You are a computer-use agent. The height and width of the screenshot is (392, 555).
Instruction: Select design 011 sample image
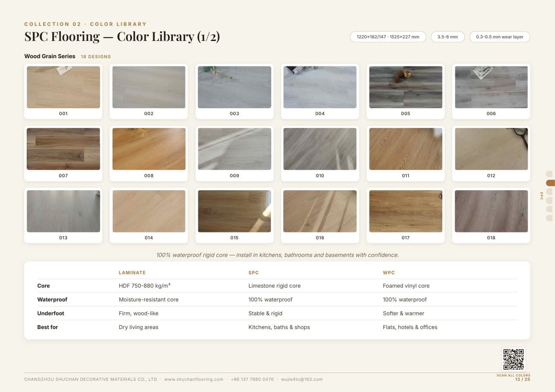pyautogui.click(x=405, y=149)
